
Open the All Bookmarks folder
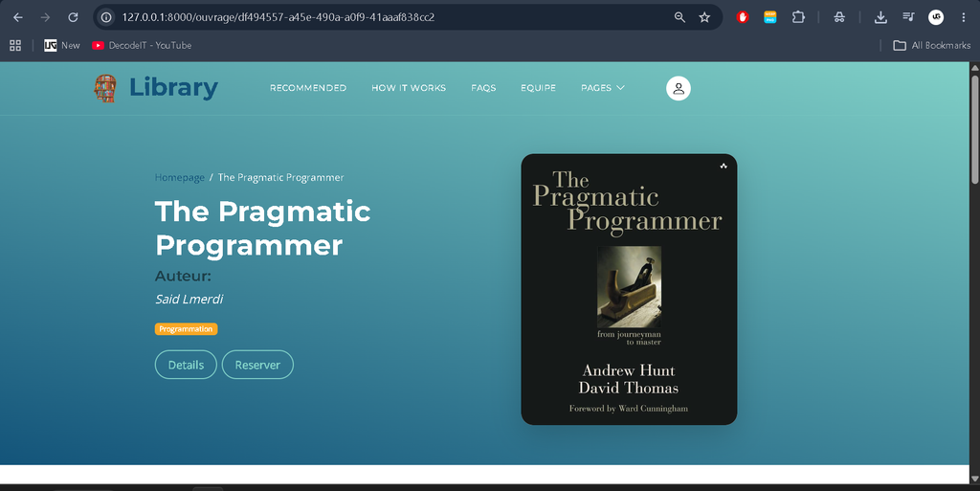[932, 45]
